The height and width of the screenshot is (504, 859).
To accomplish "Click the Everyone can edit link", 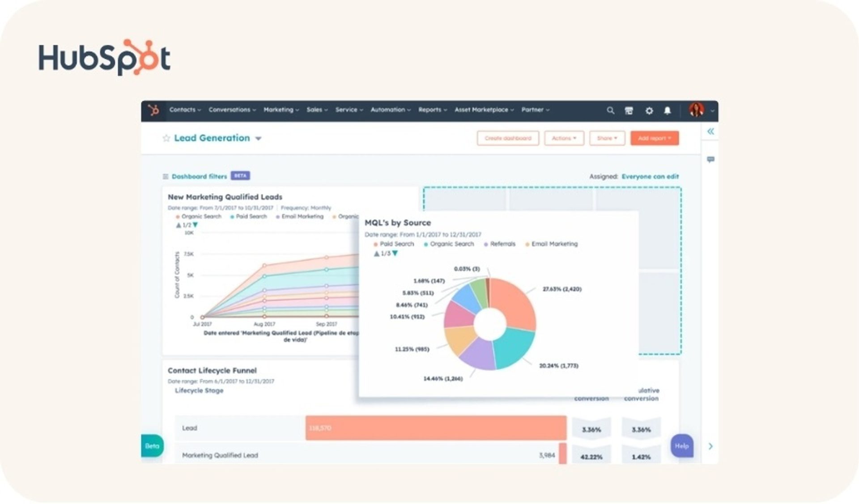I will click(x=650, y=177).
